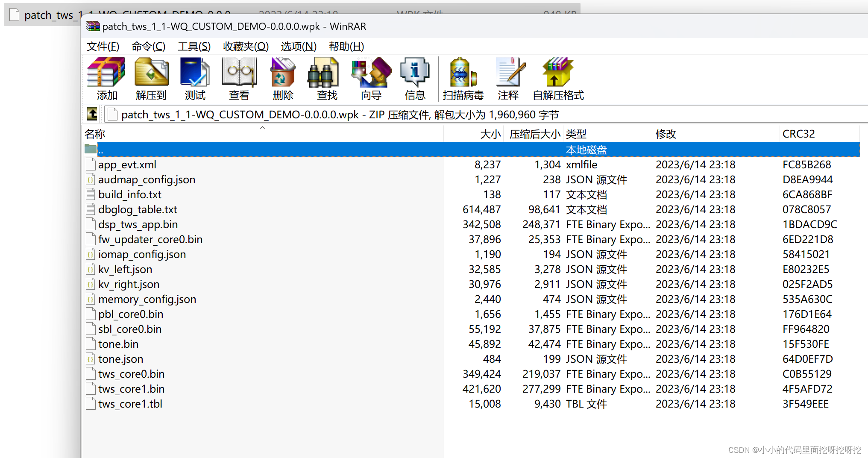Select kv_right.json file
This screenshot has height=458, width=868.
(129, 284)
